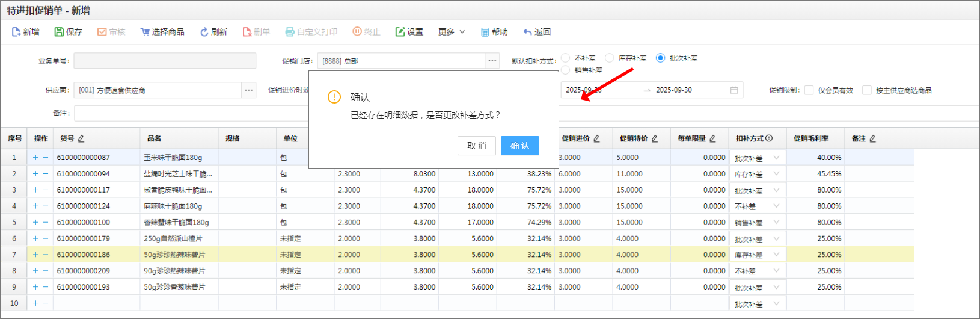Click 选择商品 cart icon
The width and height of the screenshot is (980, 319).
point(145,32)
